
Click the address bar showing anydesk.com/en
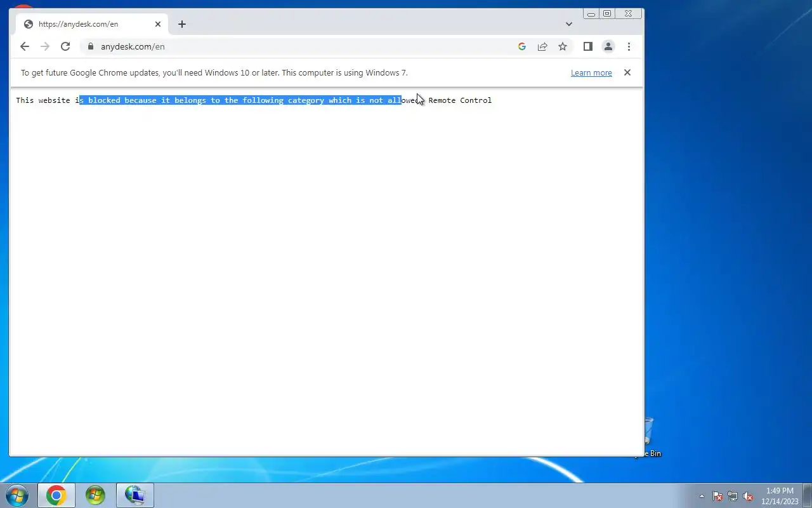(304, 46)
